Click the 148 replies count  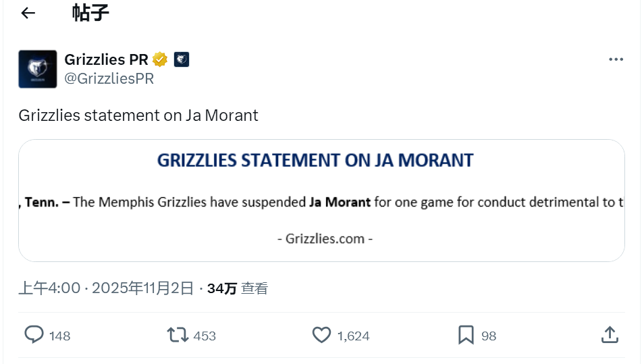click(x=60, y=336)
